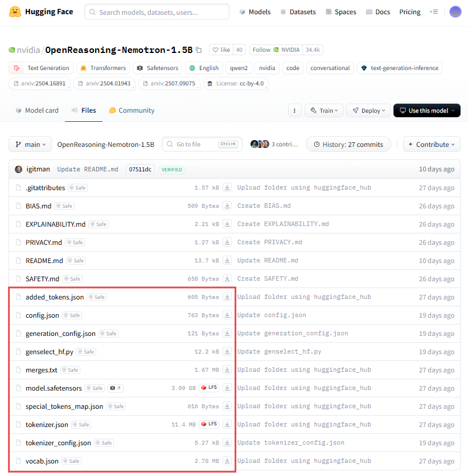Screen dimensions: 468x476
Task: Open the Community tab
Action: pyautogui.click(x=132, y=110)
